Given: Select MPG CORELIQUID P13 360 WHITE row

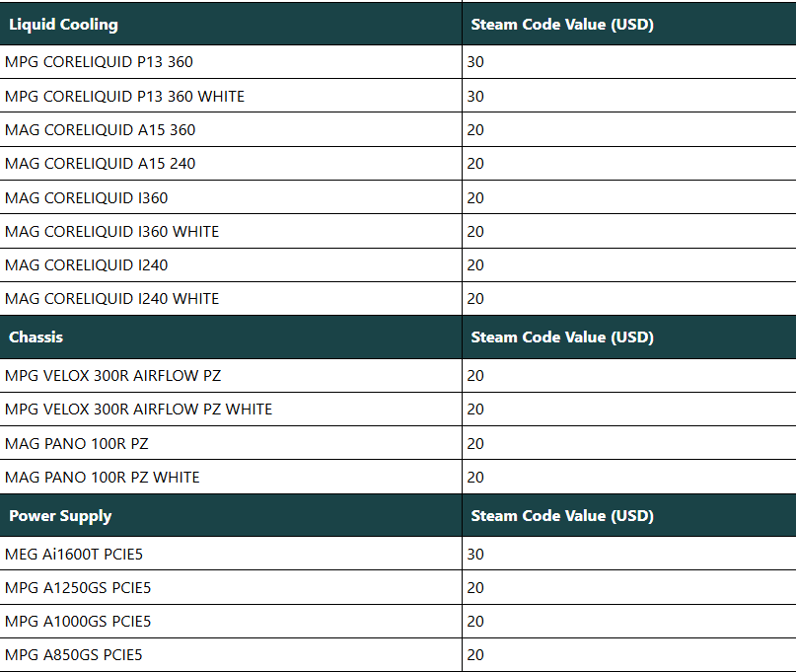Looking at the screenshot, I should coord(398,96).
